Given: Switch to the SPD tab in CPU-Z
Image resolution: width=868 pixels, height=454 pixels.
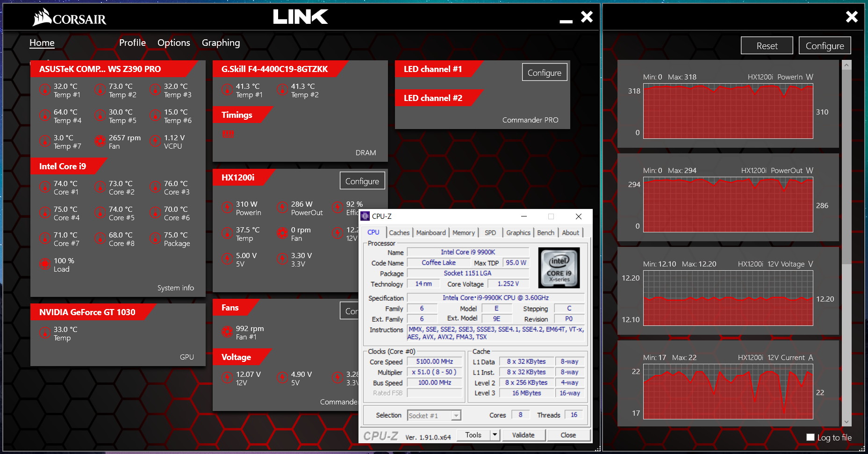Looking at the screenshot, I should [x=490, y=232].
